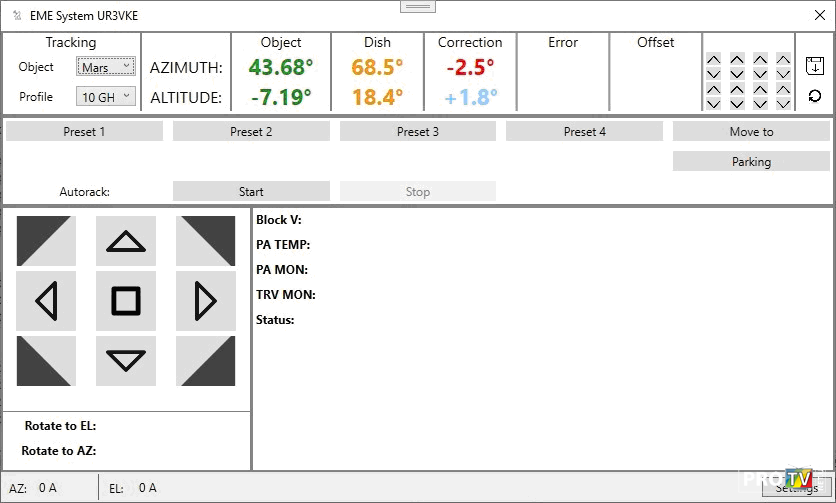Click the upper-left diagonal move button
This screenshot has width=836, height=503.
coord(46,241)
